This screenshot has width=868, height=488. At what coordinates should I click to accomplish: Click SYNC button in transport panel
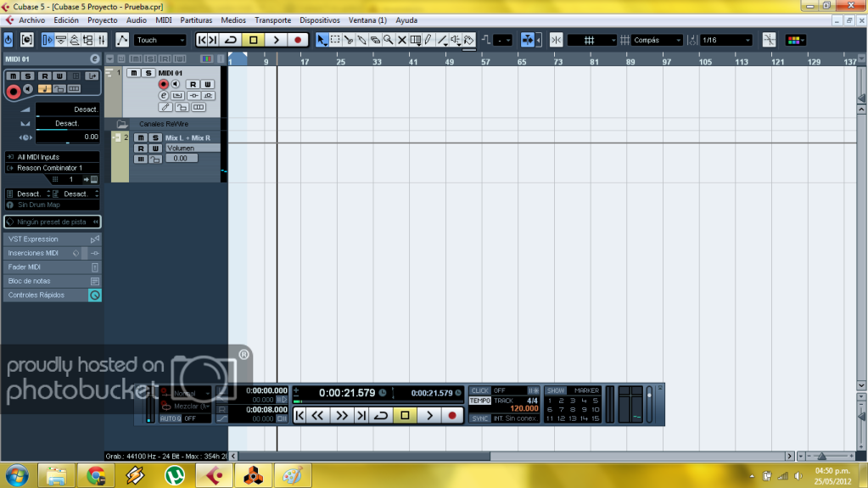tap(480, 418)
